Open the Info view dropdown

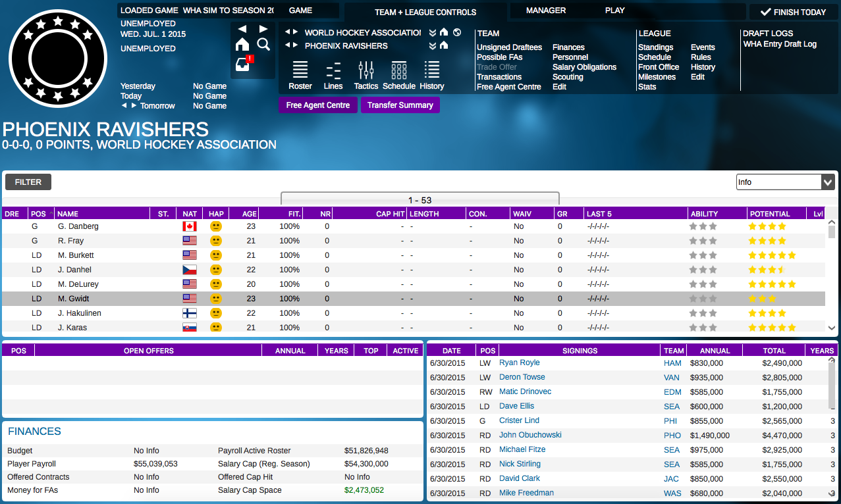pyautogui.click(x=785, y=182)
